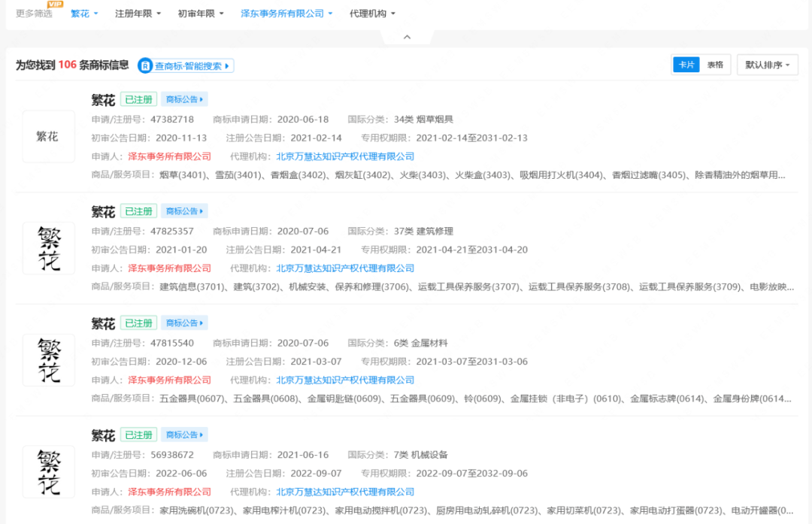Screen dimensions: 812x524
Task: Open applicant 泽东事务所有限公司 in the 47815540 record
Action: (x=170, y=380)
